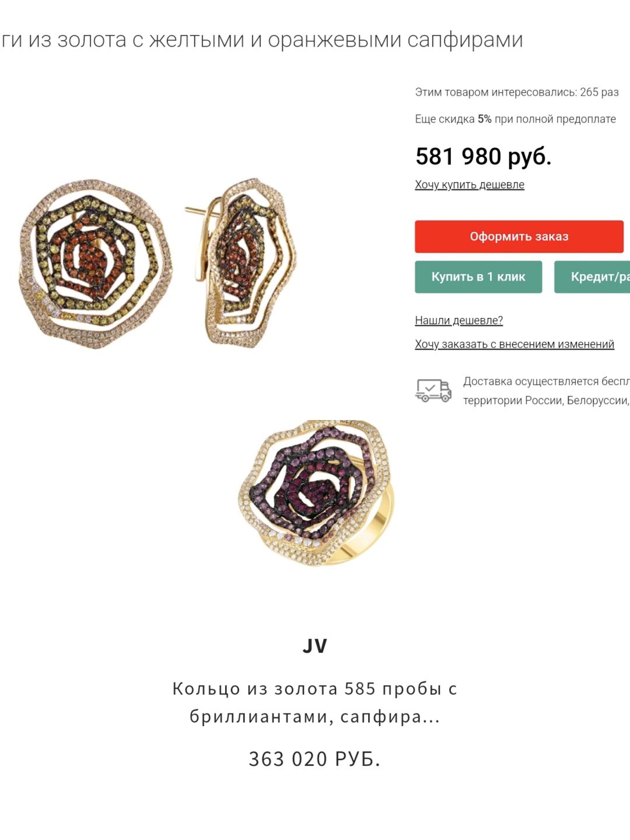Screen dimensions: 630x840
Task: Open the front-view earring image
Action: pos(96,264)
